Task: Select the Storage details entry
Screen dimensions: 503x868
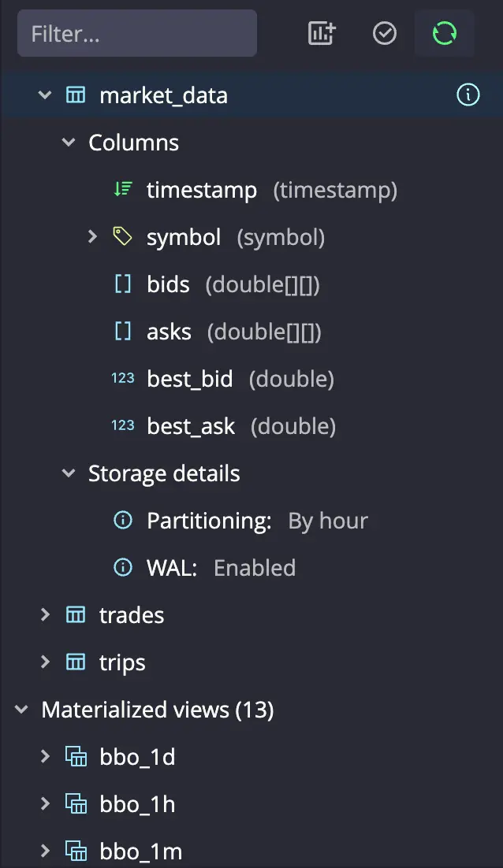Action: (x=164, y=473)
